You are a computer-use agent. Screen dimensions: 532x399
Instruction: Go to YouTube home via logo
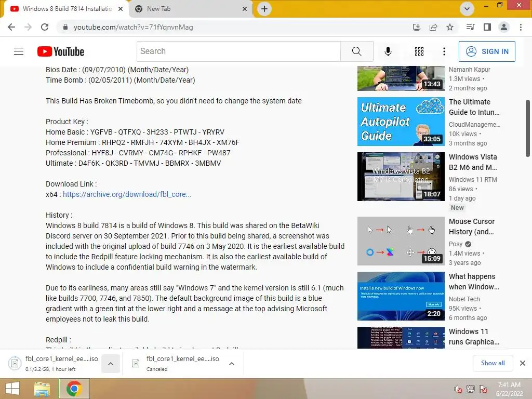61,51
